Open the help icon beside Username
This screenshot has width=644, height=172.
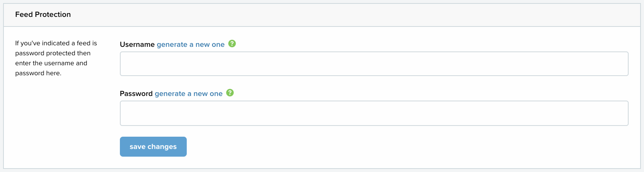coord(232,44)
